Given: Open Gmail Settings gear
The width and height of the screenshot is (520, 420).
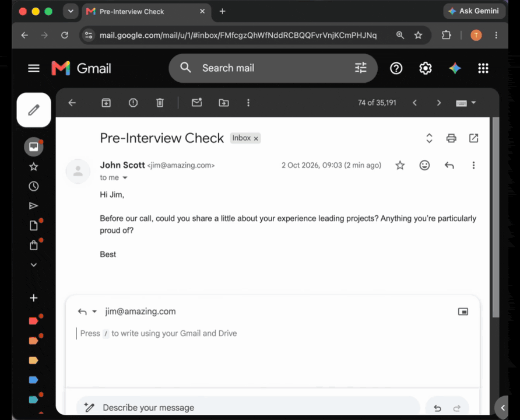Looking at the screenshot, I should click(x=425, y=68).
